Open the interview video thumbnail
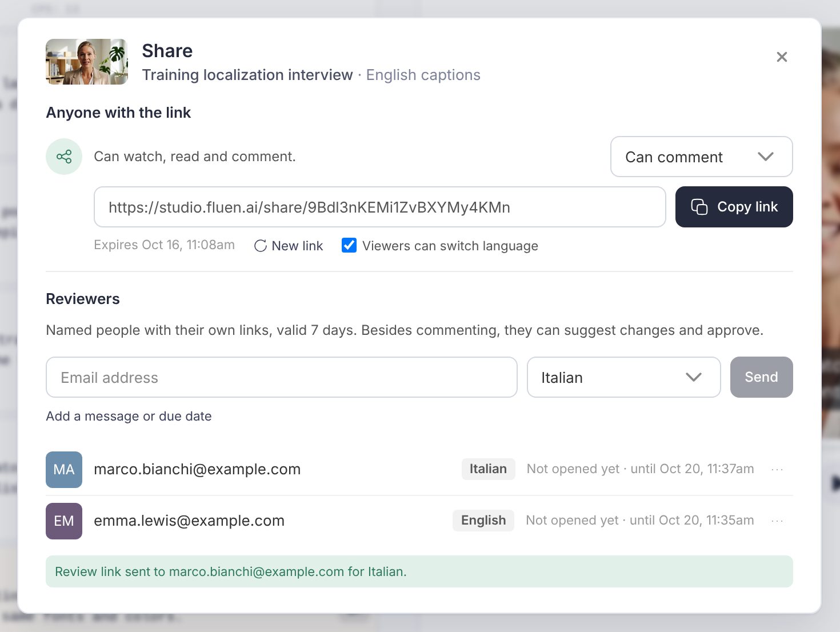Screen dimensions: 840x632 click(87, 62)
